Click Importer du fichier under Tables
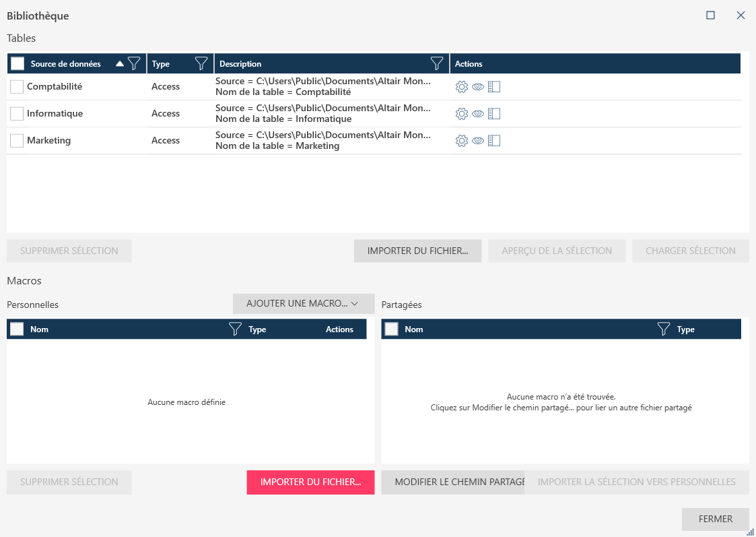 pos(417,251)
